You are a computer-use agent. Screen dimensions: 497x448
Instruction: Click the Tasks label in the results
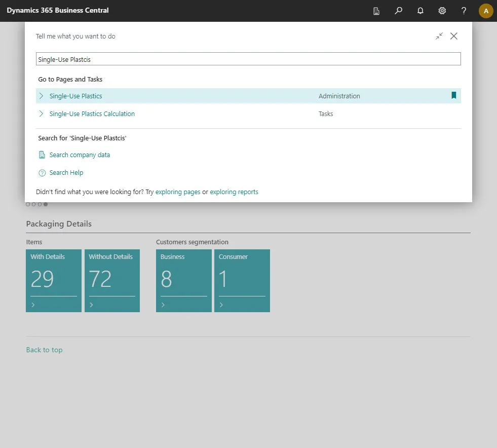coord(326,114)
